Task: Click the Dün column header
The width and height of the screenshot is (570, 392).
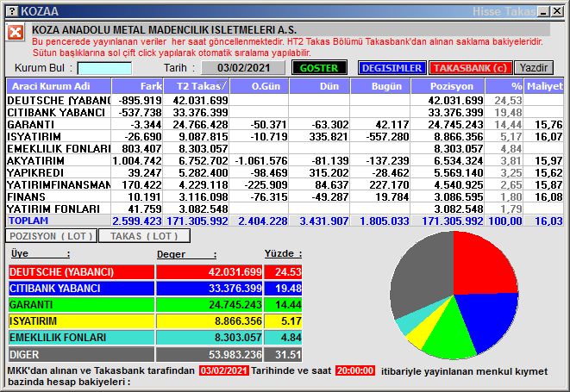Action: pos(319,86)
